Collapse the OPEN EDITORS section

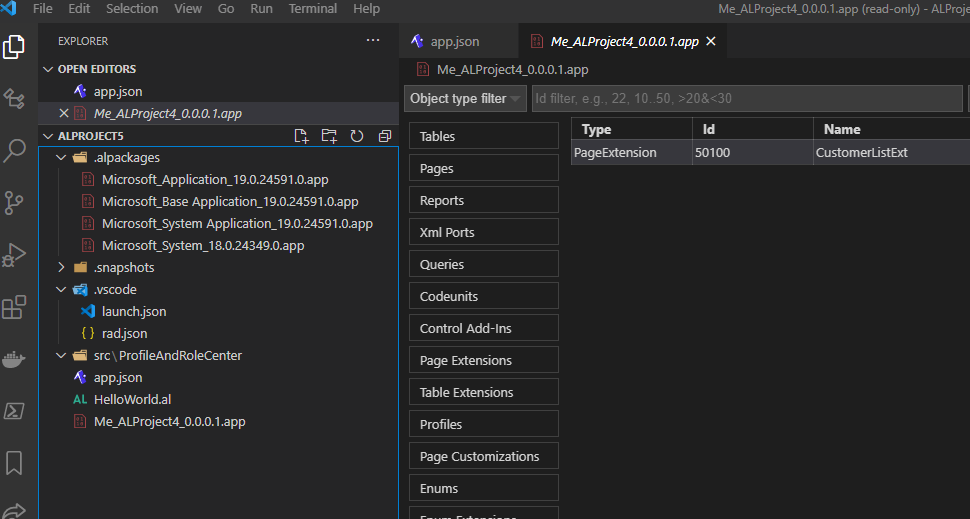pos(48,69)
